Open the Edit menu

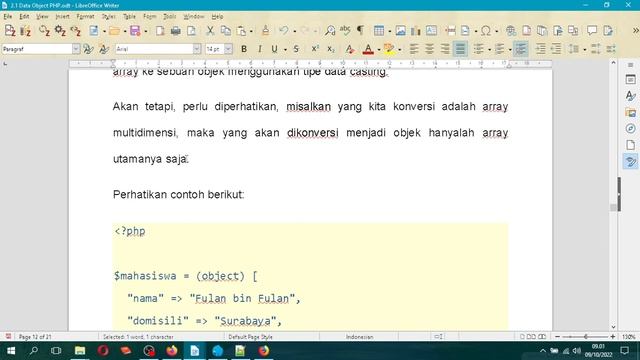click(x=24, y=17)
